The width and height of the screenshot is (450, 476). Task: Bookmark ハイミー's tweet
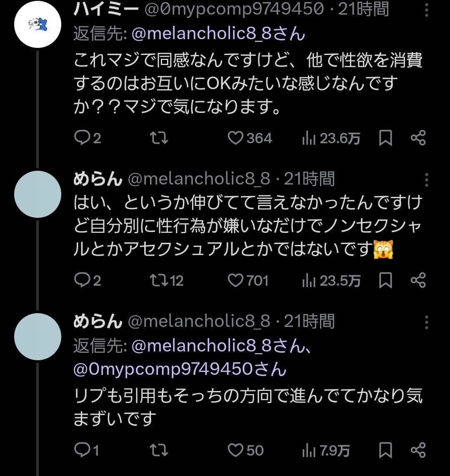(385, 138)
